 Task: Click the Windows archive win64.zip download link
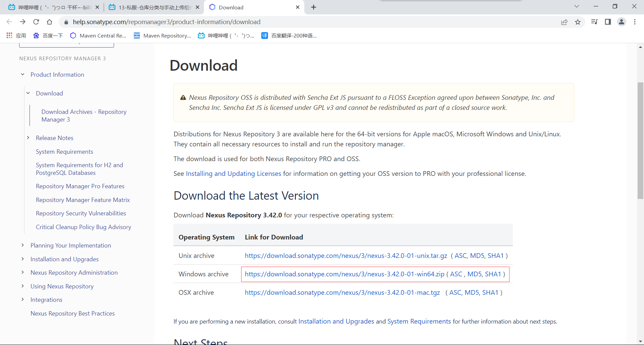coord(344,274)
